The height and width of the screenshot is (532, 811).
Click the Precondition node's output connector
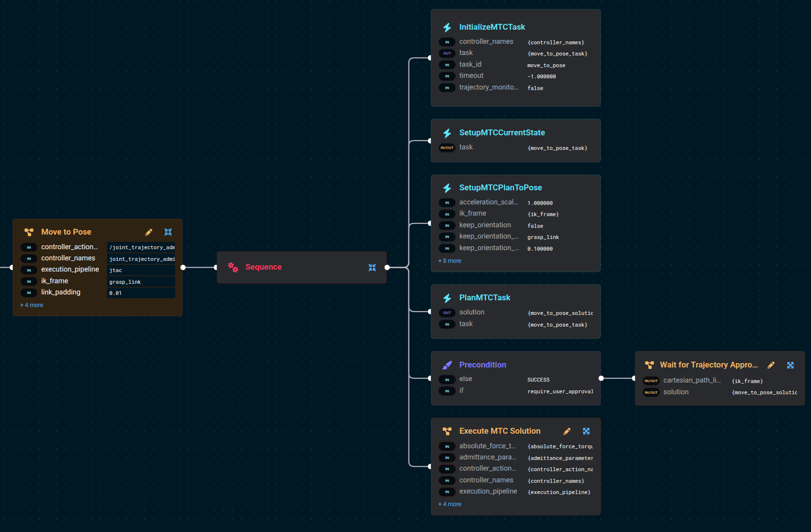[x=601, y=378]
